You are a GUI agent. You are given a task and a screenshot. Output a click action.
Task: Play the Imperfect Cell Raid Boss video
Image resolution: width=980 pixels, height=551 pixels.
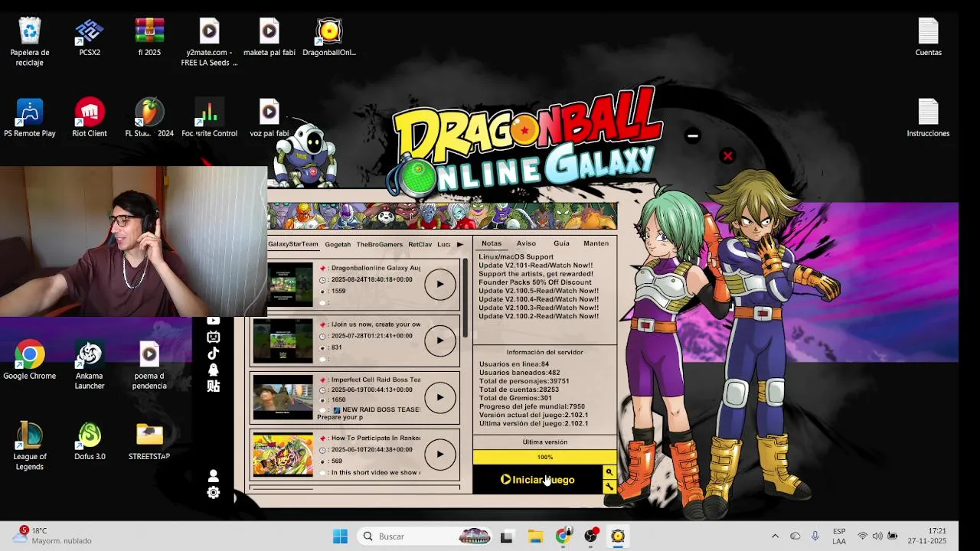[439, 397]
